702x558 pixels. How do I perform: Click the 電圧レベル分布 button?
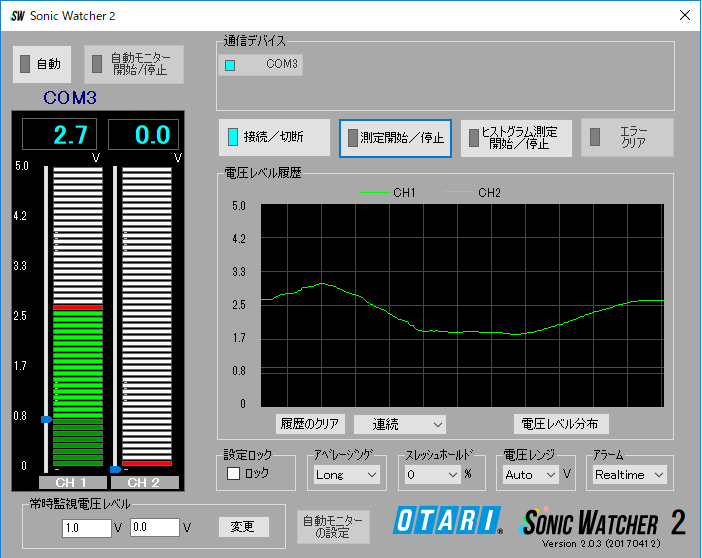pos(561,425)
